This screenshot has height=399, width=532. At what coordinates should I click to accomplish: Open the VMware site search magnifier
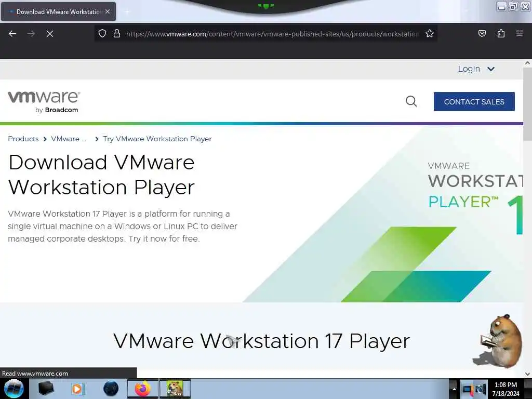coord(411,101)
